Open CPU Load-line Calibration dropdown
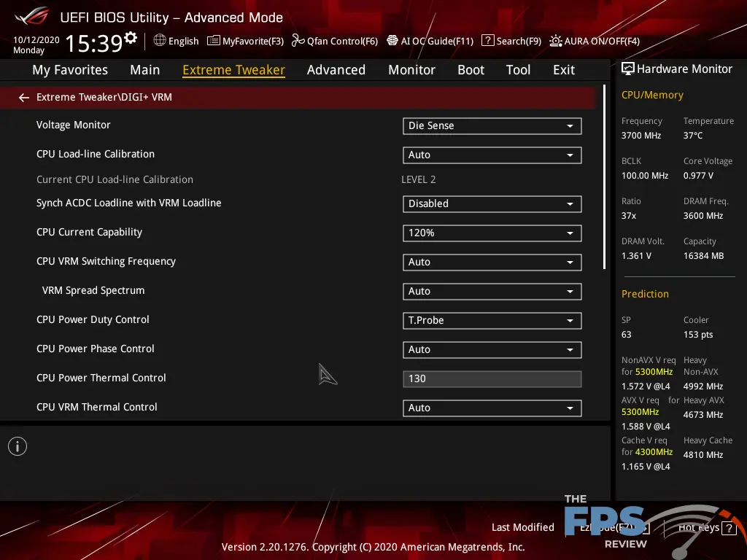This screenshot has height=560, width=747. coord(492,155)
